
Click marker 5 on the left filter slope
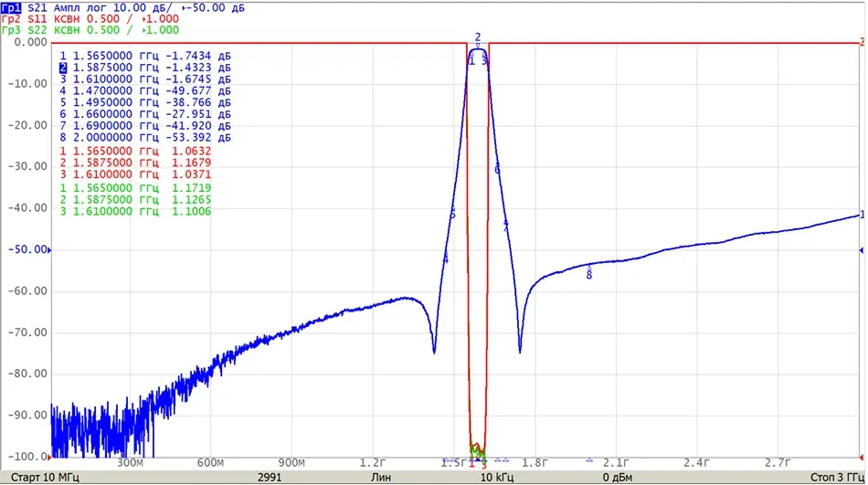click(452, 215)
